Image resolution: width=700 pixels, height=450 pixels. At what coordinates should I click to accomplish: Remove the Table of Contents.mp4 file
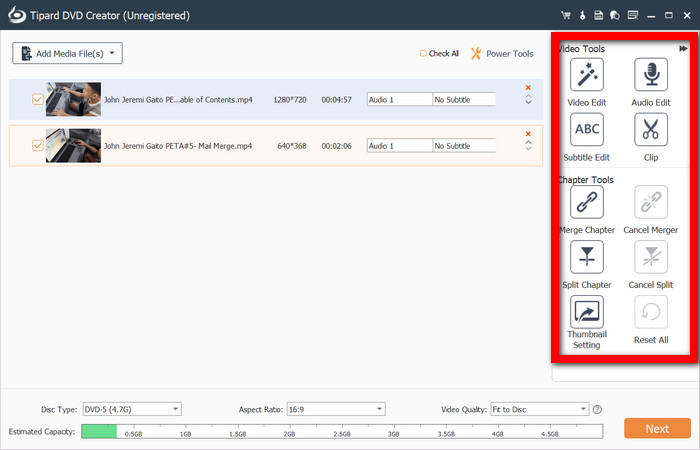pyautogui.click(x=528, y=88)
